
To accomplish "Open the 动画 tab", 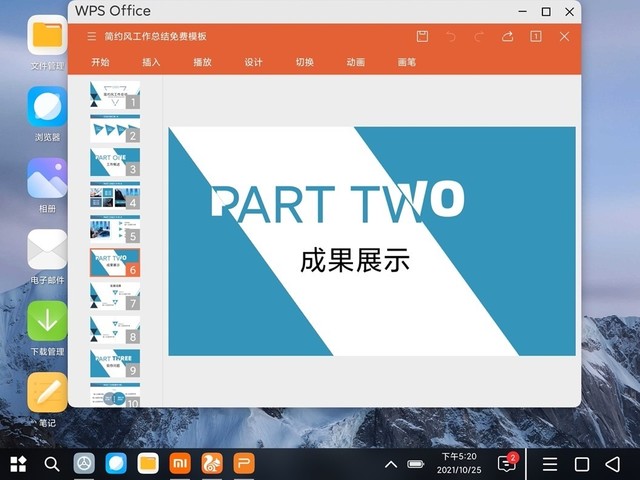I will tap(356, 62).
